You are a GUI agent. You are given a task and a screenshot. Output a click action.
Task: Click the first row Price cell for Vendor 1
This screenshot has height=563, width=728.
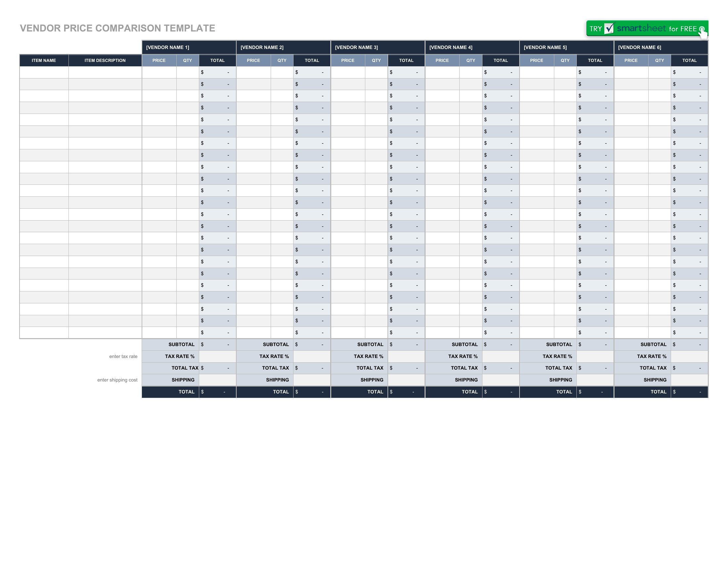(159, 73)
